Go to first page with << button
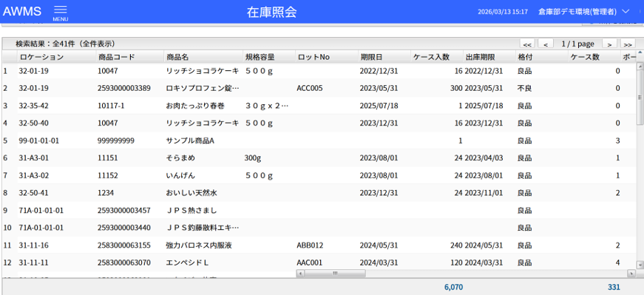This screenshot has width=644, height=295. [527, 44]
